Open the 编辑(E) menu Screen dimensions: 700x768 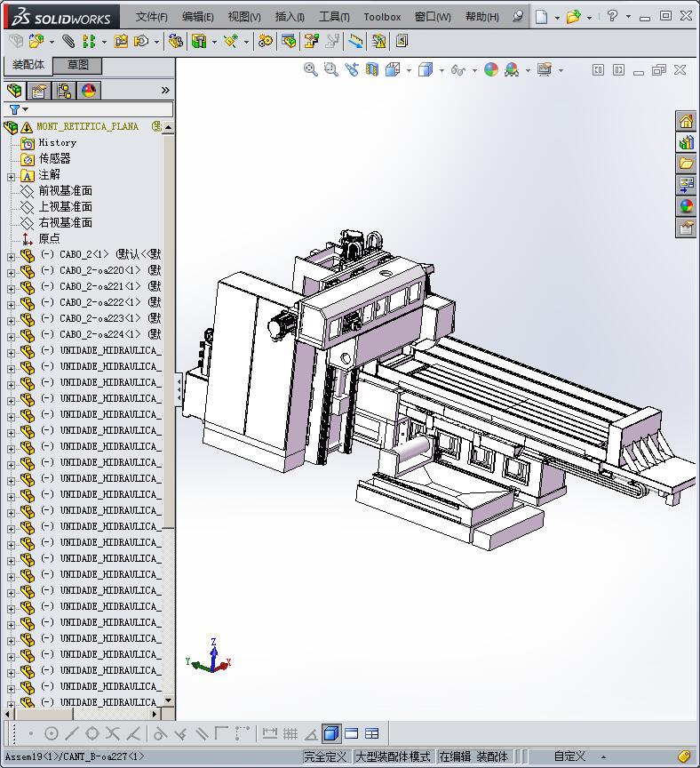[198, 17]
